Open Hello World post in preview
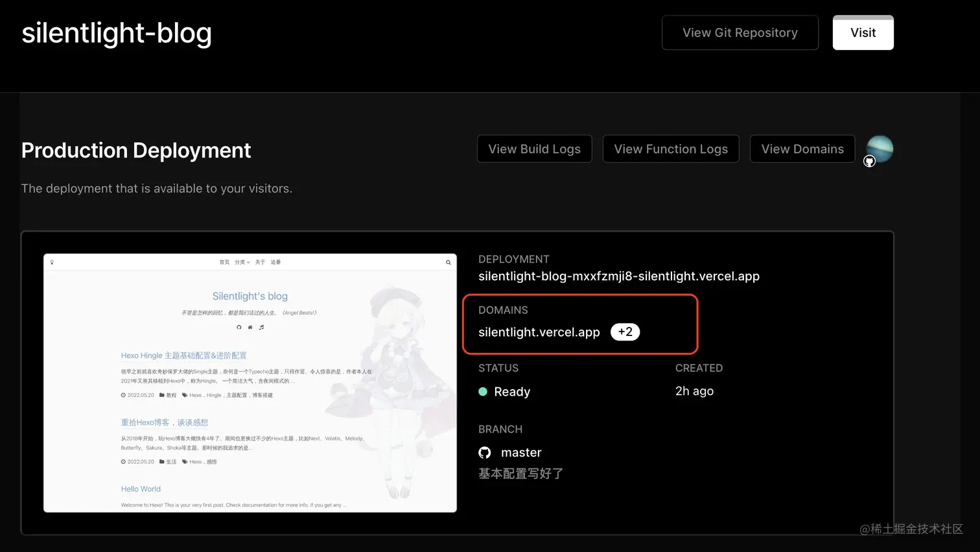Viewport: 980px width, 552px height. point(141,489)
